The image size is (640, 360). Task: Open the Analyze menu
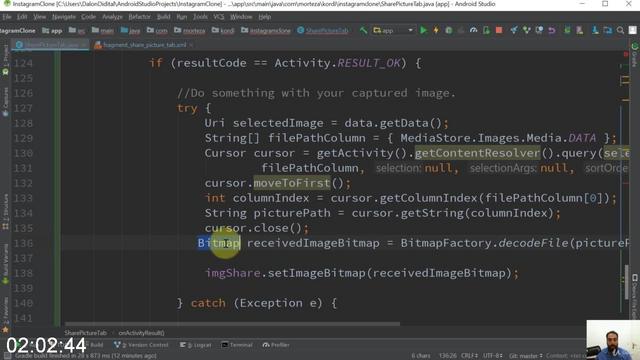pos(112,17)
